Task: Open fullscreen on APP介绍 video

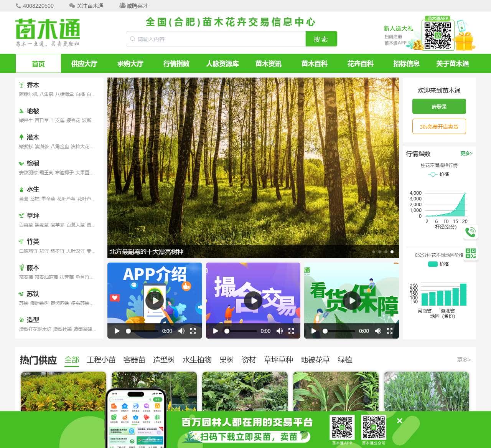Action: [193, 331]
